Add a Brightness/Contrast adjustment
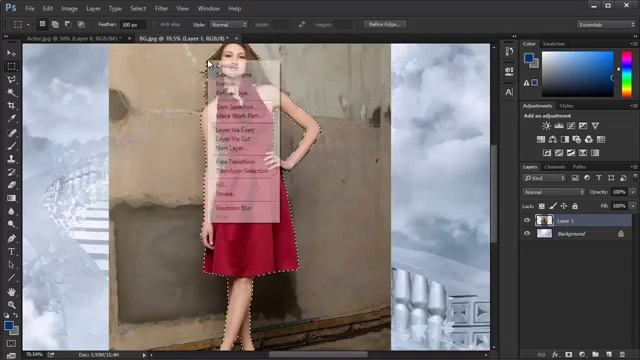The width and height of the screenshot is (640, 360). tap(547, 126)
